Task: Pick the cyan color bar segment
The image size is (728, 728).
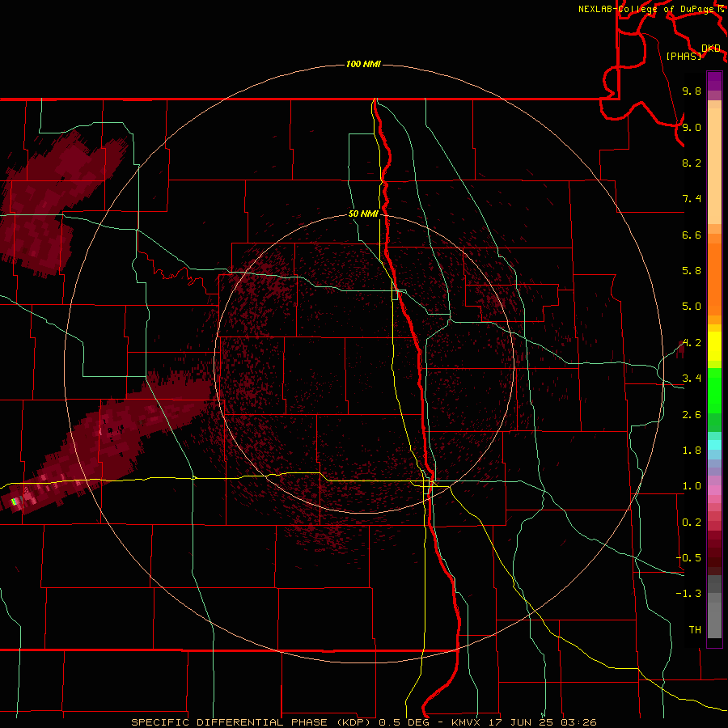Action: click(714, 445)
